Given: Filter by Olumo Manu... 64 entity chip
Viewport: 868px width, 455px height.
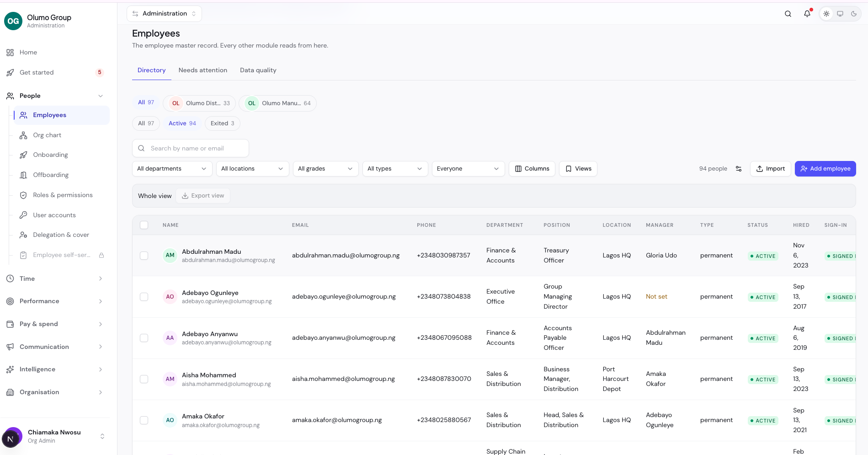Looking at the screenshot, I should (277, 103).
